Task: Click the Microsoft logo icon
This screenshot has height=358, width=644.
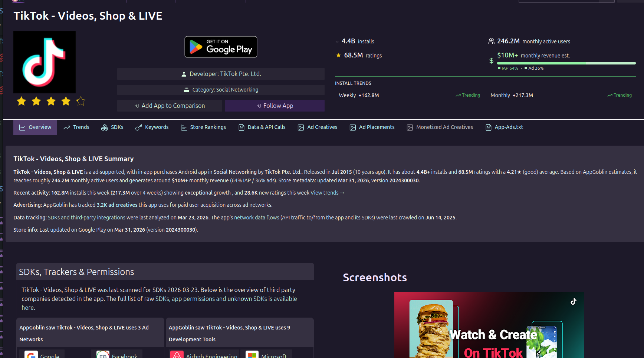Action: 252,355
